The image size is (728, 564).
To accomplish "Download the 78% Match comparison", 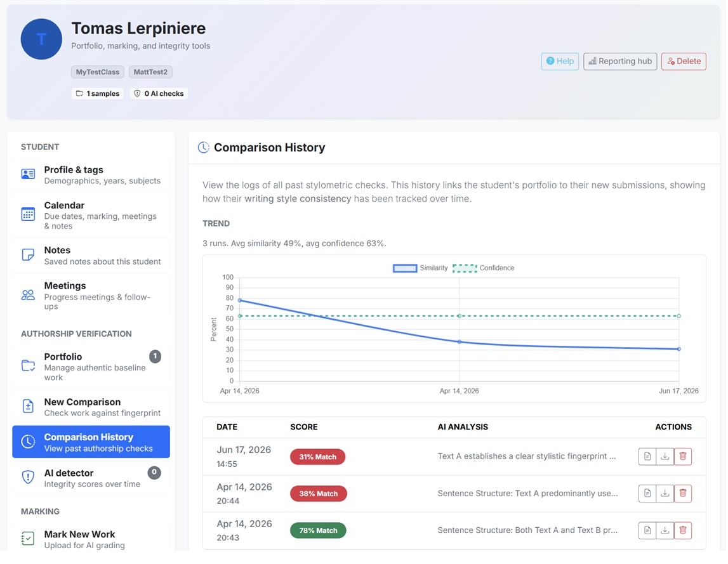I will [x=665, y=530].
